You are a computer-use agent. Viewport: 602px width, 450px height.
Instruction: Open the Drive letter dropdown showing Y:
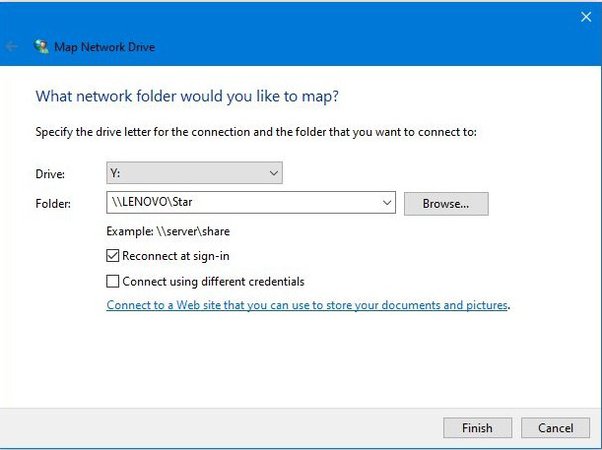194,174
